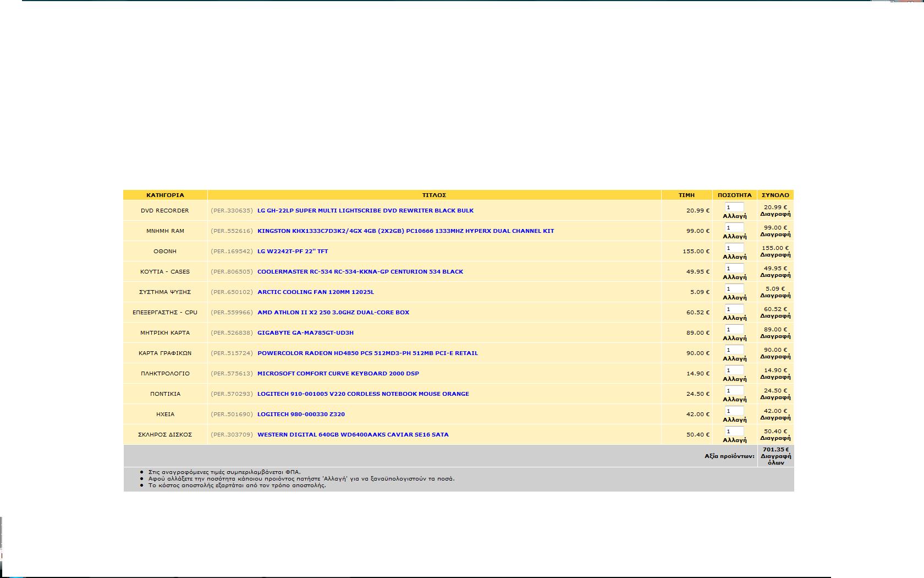Open Western Digital 640GB Caviar link
The image size is (924, 578).
(353, 435)
